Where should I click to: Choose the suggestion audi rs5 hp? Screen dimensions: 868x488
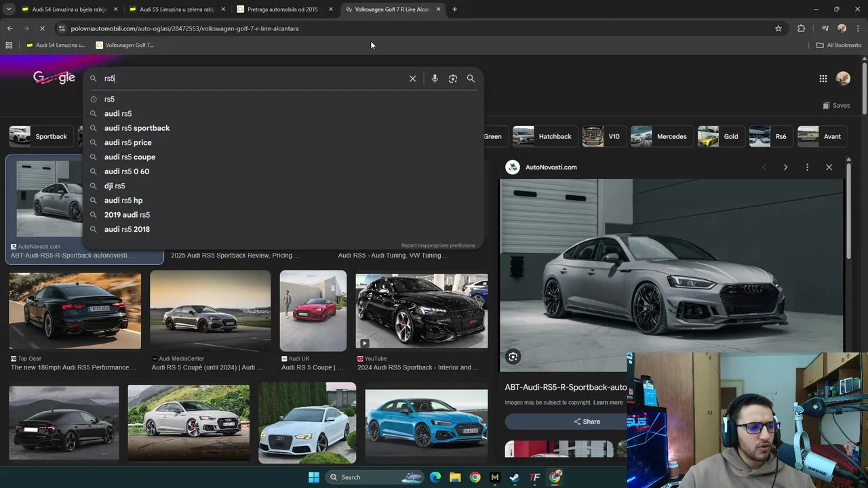coord(283,200)
